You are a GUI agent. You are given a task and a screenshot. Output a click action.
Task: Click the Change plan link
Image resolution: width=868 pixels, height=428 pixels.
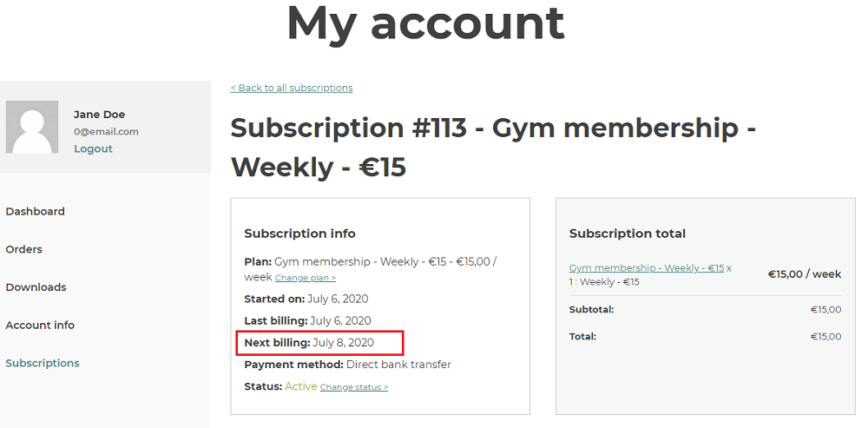305,278
